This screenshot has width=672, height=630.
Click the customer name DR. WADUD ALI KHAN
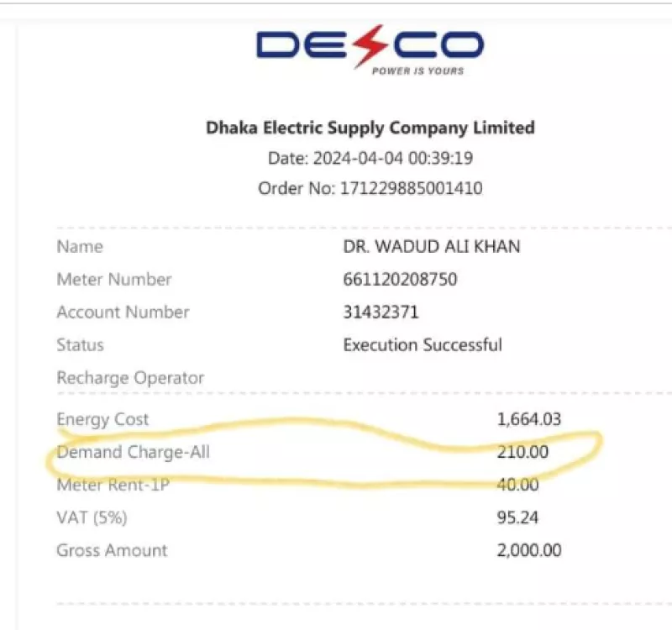pyautogui.click(x=432, y=246)
